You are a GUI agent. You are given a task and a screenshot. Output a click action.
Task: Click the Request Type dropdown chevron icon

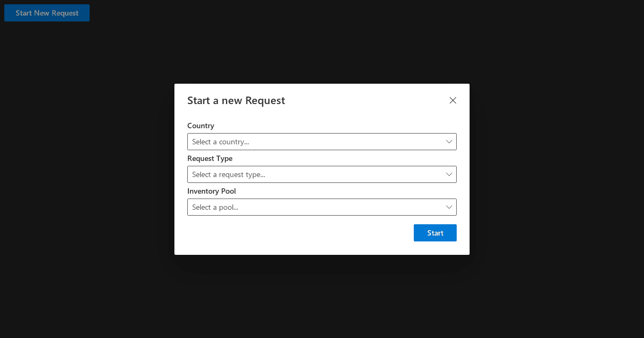click(449, 174)
